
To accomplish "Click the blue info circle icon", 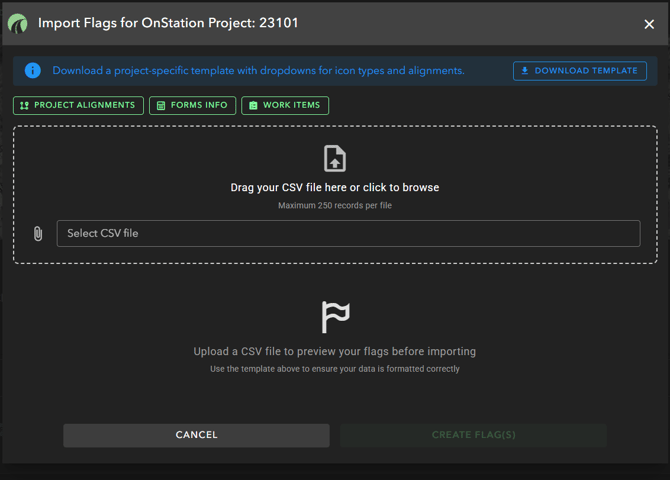I will [x=33, y=71].
